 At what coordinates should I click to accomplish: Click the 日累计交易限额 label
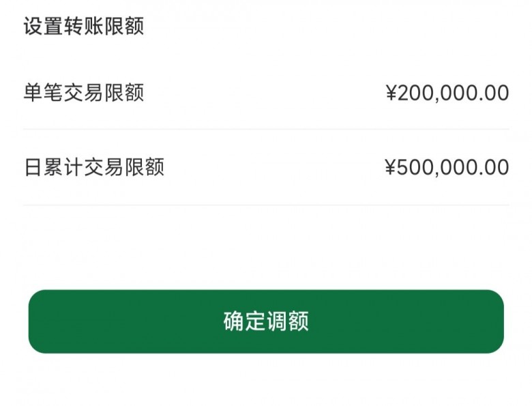click(94, 167)
